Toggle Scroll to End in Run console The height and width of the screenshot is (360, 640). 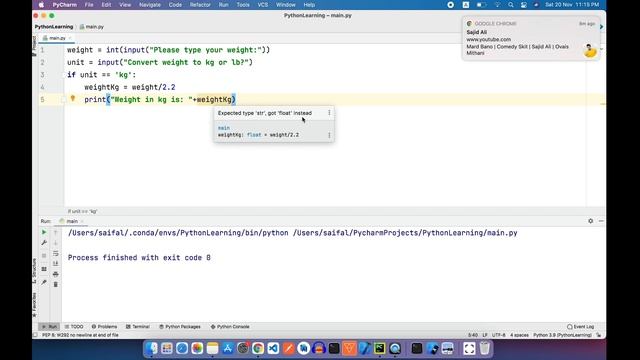tap(56, 264)
